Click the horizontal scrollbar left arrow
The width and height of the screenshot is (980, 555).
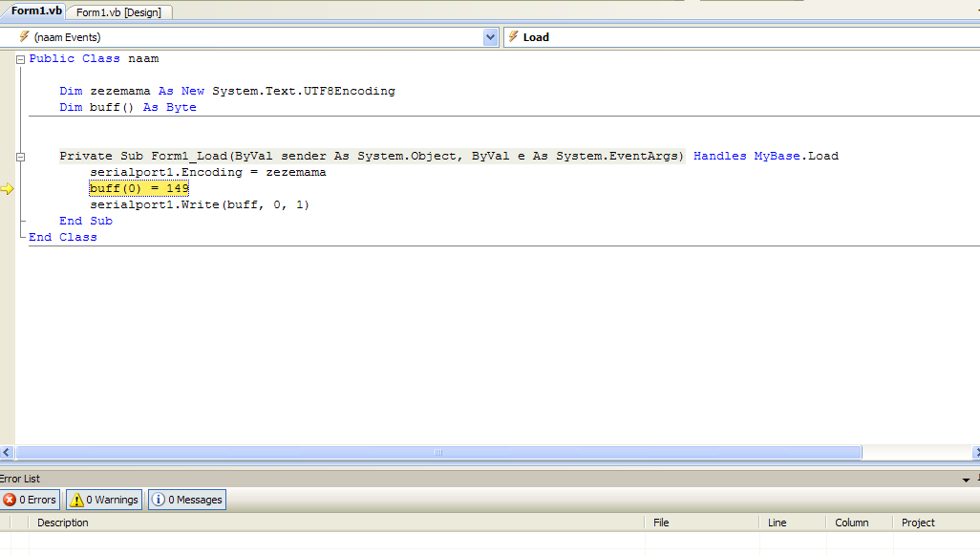(7, 453)
